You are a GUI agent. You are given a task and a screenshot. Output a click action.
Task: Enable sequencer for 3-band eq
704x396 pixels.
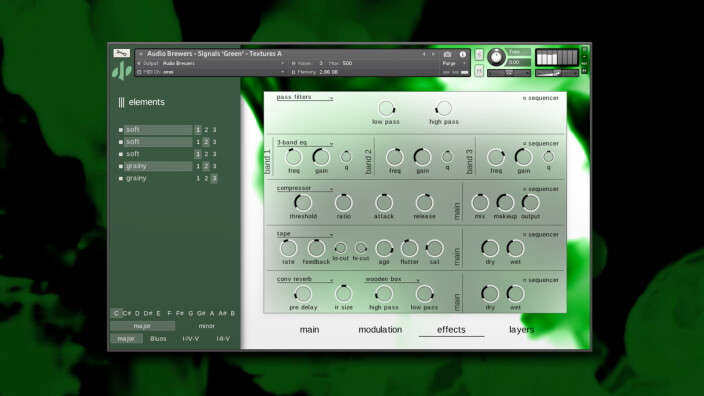(541, 144)
